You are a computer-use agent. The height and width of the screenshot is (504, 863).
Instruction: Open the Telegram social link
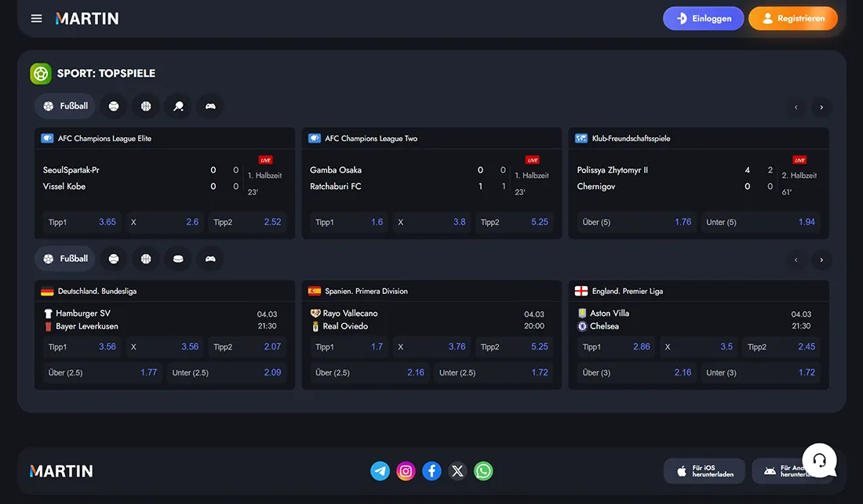381,471
